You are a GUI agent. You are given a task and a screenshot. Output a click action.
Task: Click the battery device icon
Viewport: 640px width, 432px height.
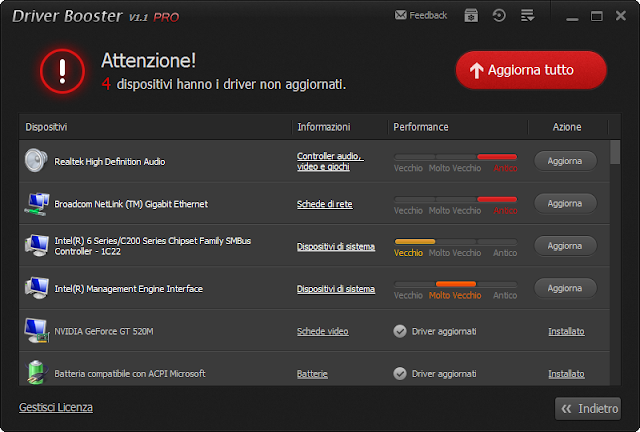[37, 373]
